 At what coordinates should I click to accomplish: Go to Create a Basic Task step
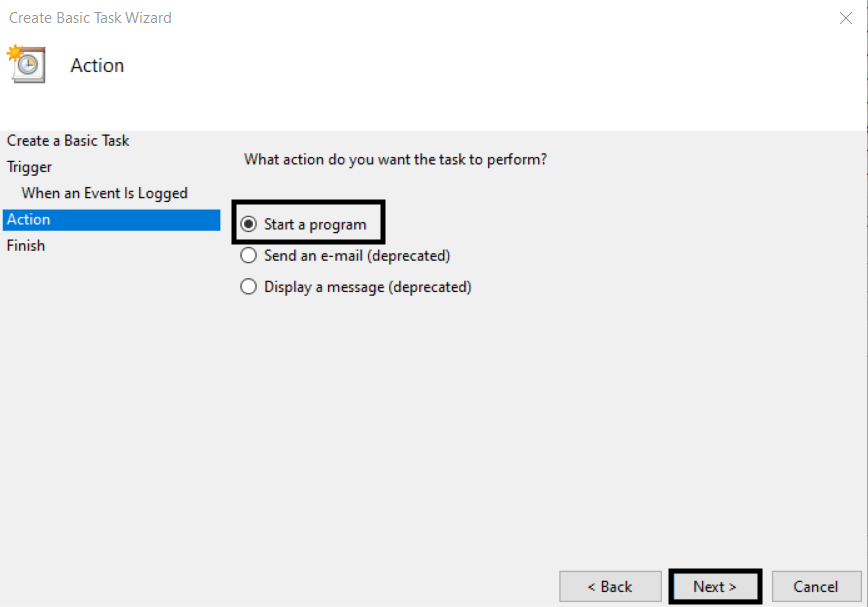click(x=68, y=141)
